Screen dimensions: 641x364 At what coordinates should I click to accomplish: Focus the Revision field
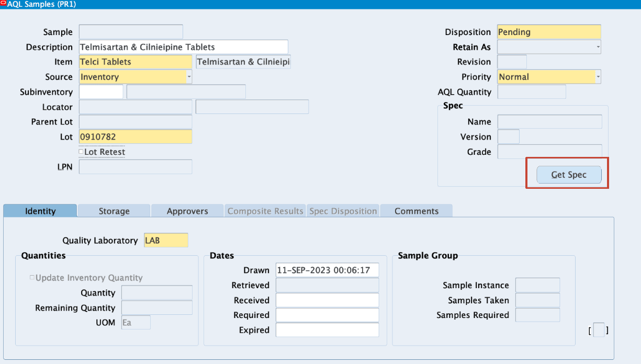512,62
